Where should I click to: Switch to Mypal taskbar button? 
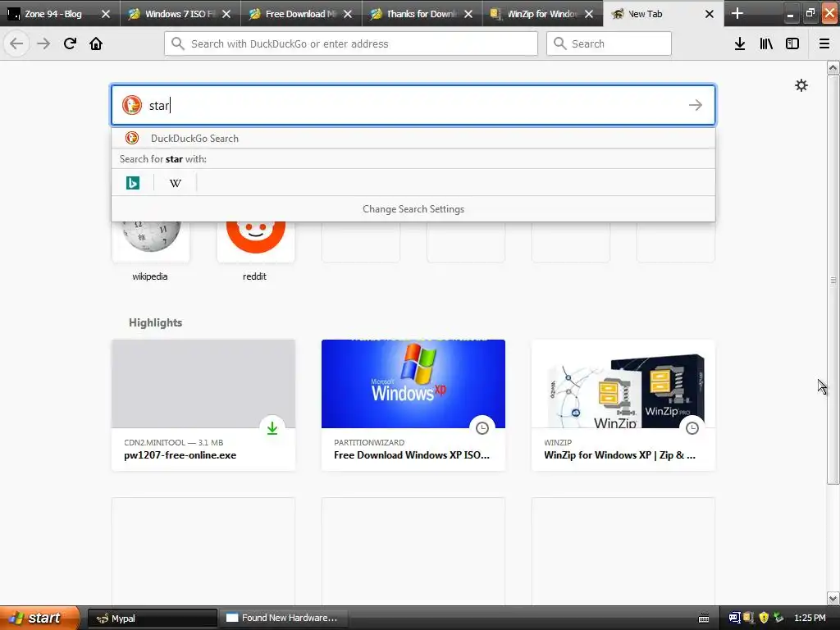pos(152,619)
